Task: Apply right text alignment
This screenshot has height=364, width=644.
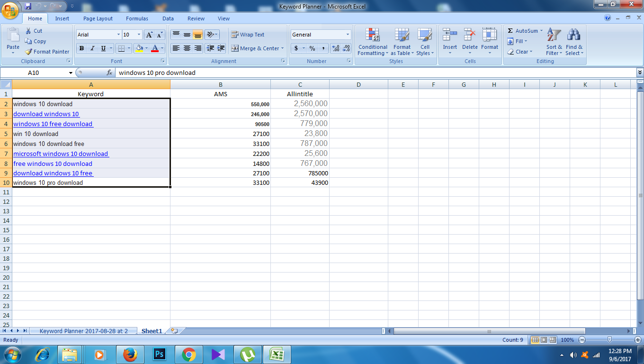Action: coord(198,48)
